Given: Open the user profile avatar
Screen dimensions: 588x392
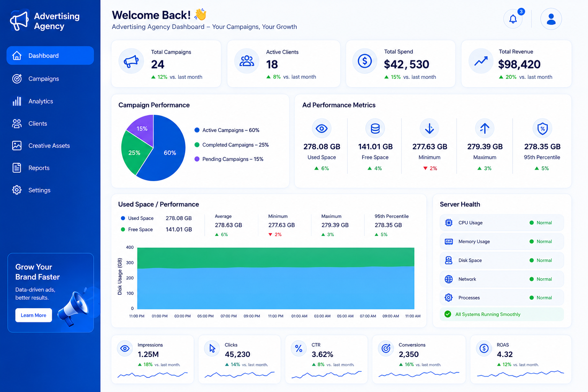Looking at the screenshot, I should (551, 19).
